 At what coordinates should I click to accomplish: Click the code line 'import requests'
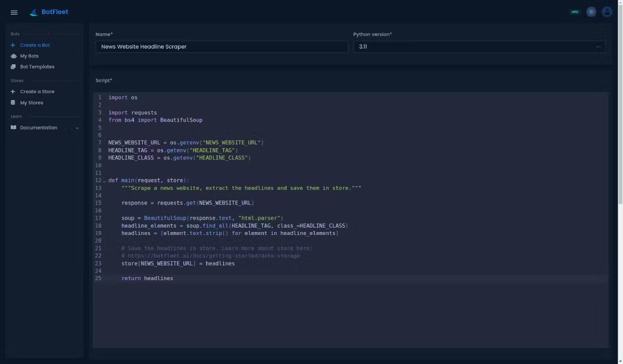pos(132,112)
